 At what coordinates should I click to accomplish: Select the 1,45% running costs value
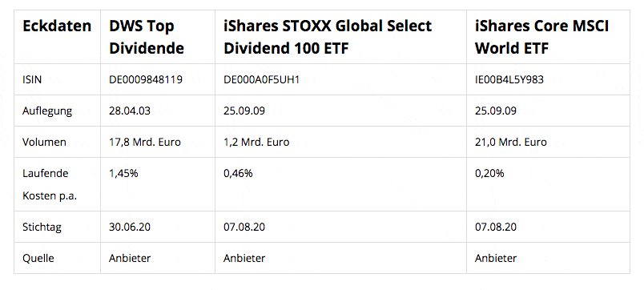[123, 173]
